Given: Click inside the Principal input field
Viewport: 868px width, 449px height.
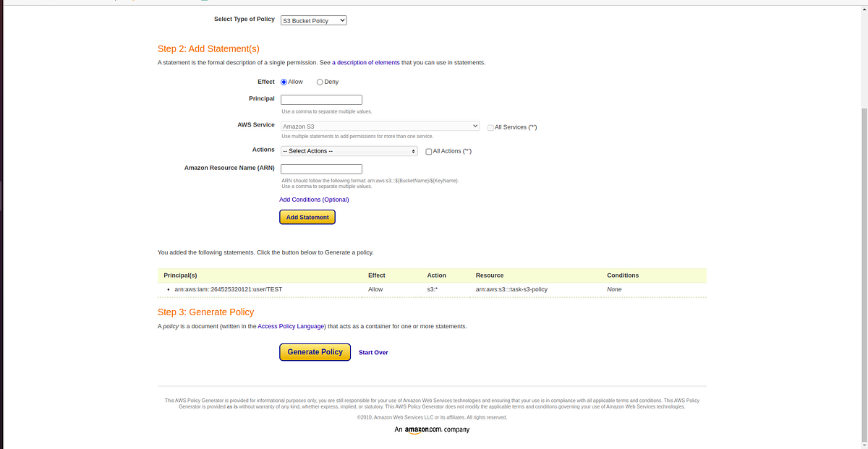Looking at the screenshot, I should (x=320, y=99).
